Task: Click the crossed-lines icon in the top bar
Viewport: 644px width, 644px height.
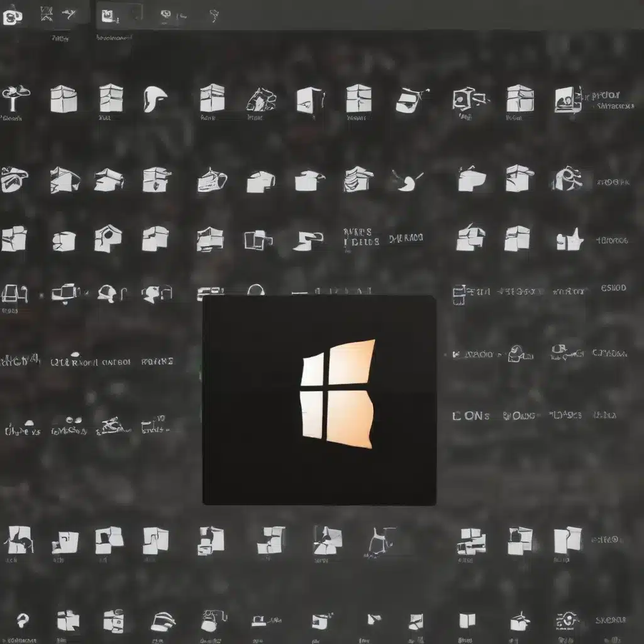Action: click(x=47, y=14)
